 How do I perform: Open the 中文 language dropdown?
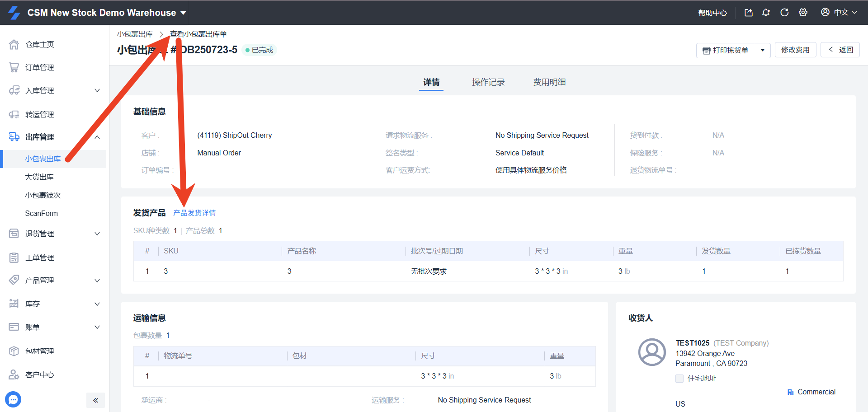(x=845, y=13)
